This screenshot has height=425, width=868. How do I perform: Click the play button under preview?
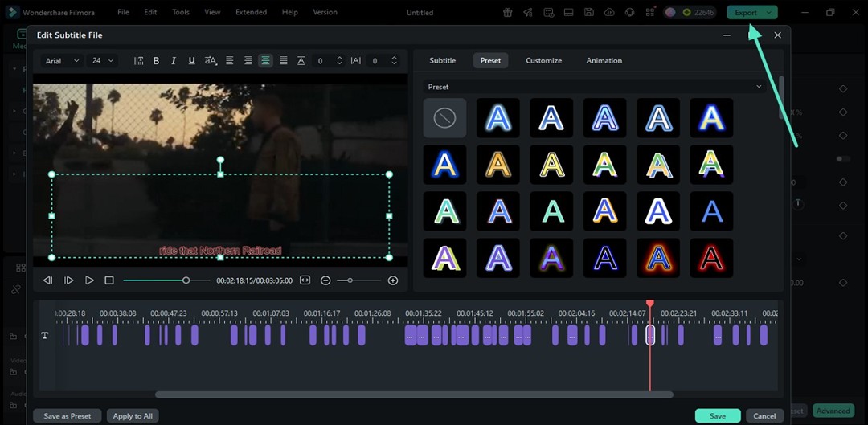[x=89, y=280]
